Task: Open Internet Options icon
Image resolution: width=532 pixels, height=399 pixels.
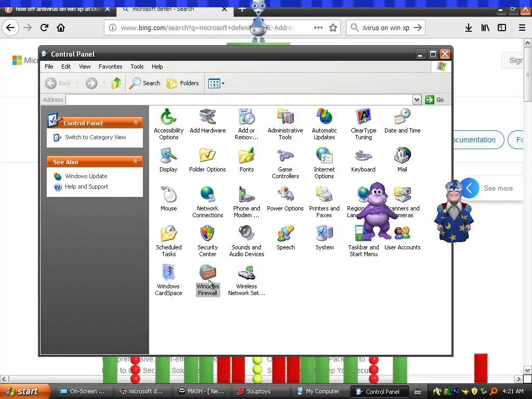Action: (324, 163)
